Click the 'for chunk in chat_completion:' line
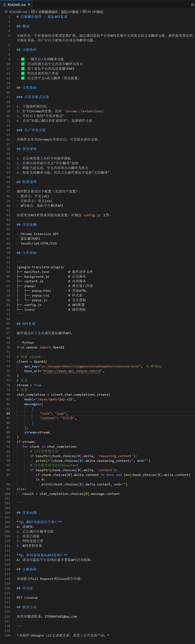 click(50, 446)
